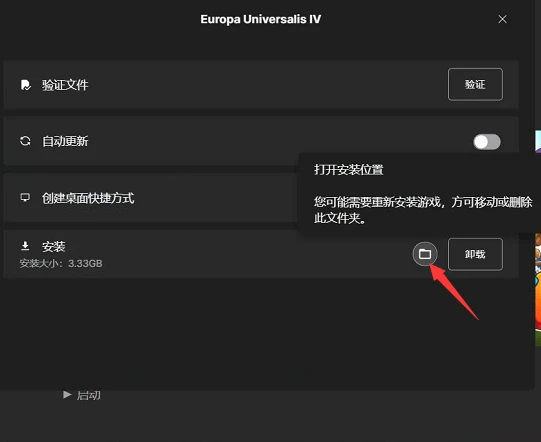Close the Europa Universalis IV dialog

click(502, 19)
